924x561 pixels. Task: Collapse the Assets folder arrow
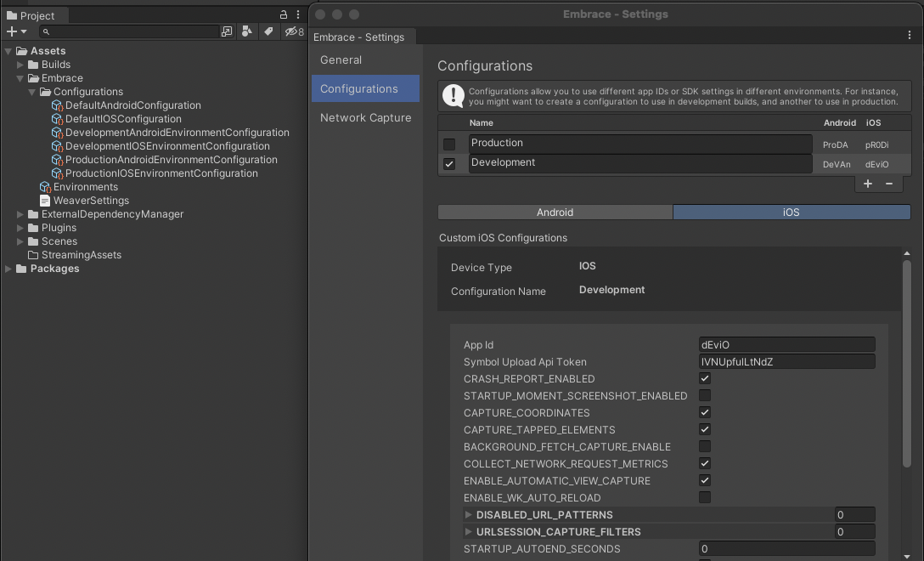point(8,51)
